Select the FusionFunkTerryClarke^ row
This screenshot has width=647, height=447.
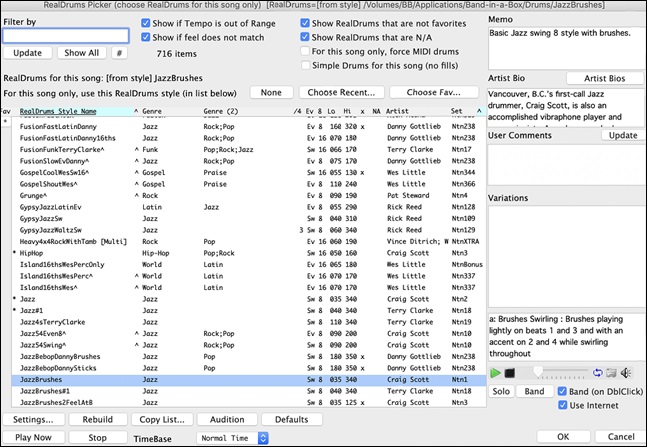(249, 149)
